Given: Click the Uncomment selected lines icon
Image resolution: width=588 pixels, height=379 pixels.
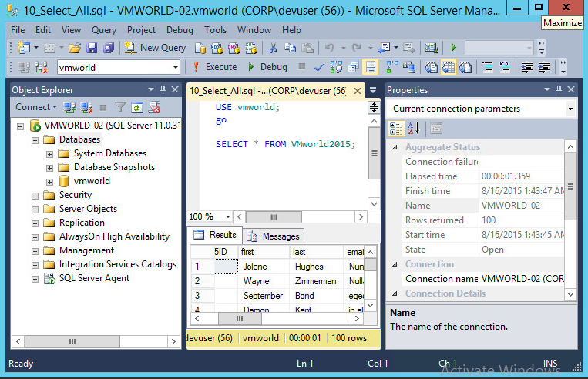Looking at the screenshot, I should point(505,68).
